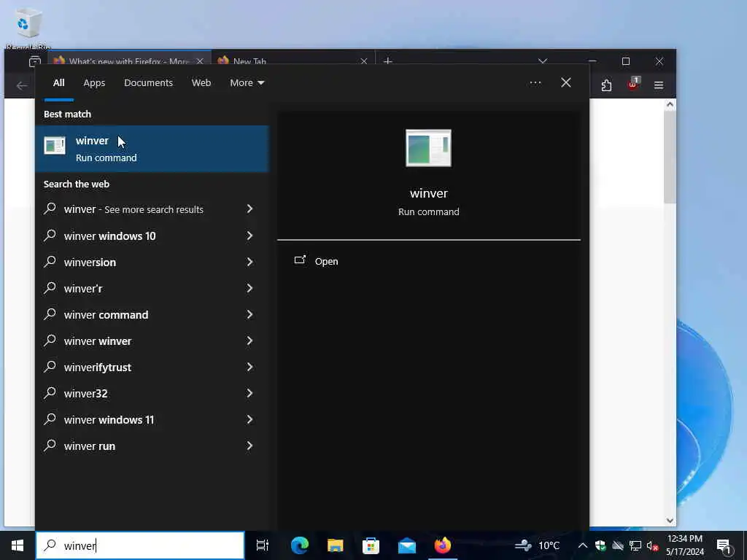
Task: Open the notification center icon
Action: [724, 545]
